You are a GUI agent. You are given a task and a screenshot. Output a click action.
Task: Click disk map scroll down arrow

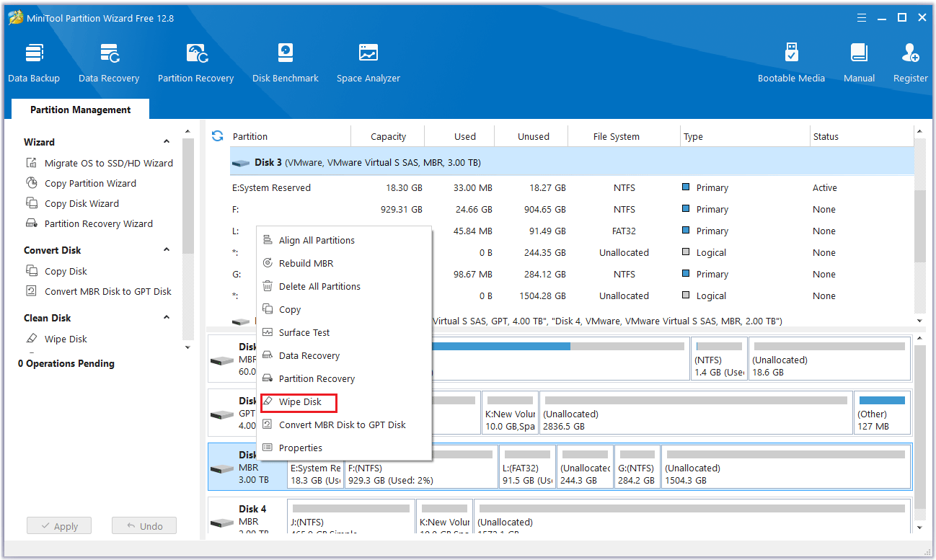919,528
